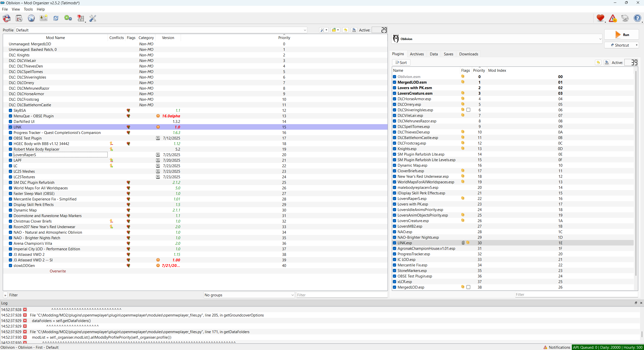The image size is (644, 350).
Task: Click the red heart endorse icon
Action: click(600, 18)
